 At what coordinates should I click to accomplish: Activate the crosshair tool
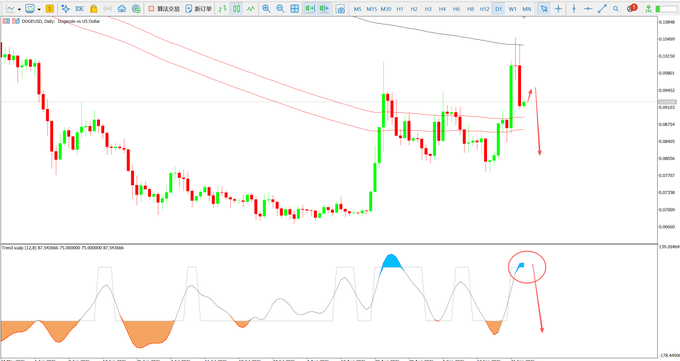[x=558, y=9]
